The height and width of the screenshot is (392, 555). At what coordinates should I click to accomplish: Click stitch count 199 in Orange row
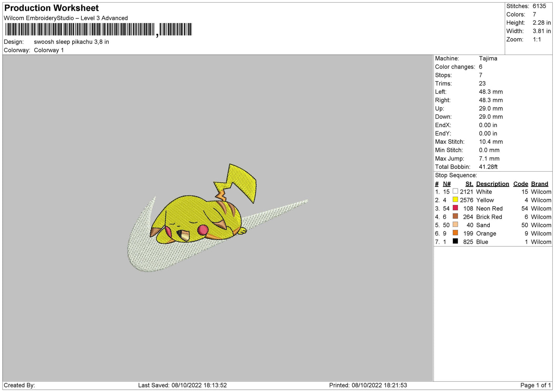pos(468,234)
